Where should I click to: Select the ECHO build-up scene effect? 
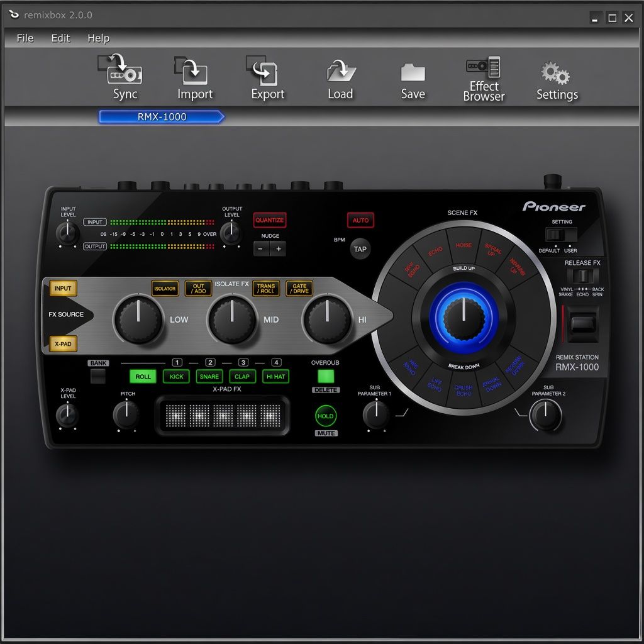[435, 252]
